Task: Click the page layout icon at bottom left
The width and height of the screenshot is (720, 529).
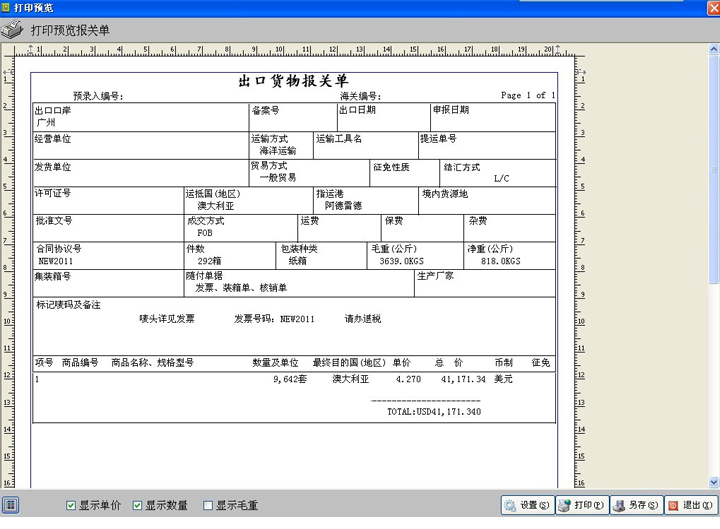Action: (x=11, y=506)
